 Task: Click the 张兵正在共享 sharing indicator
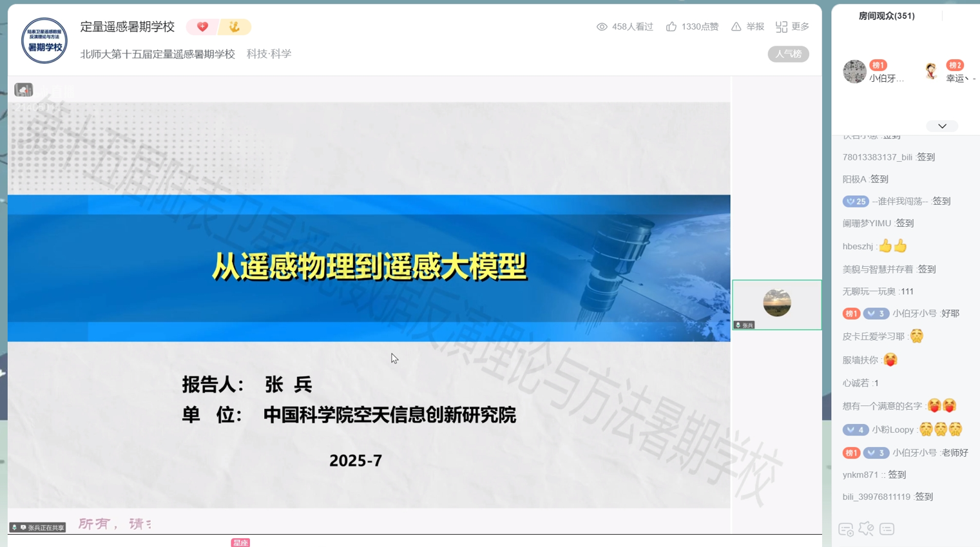(38, 527)
